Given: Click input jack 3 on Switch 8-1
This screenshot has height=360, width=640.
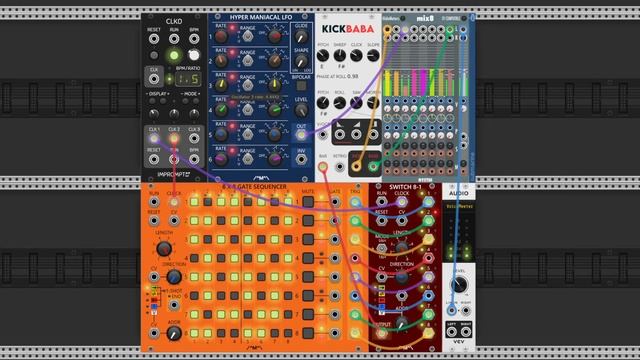Looking at the screenshot, I should click(x=428, y=239).
